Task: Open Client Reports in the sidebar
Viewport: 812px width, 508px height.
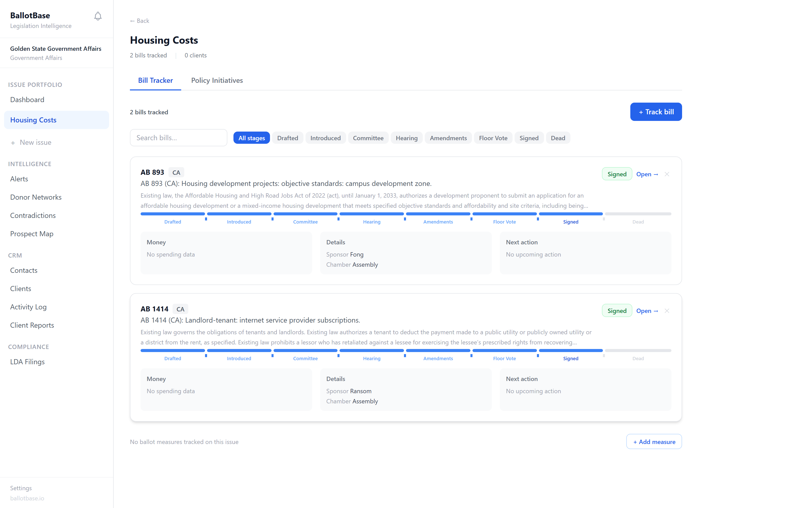Action: coord(56,325)
